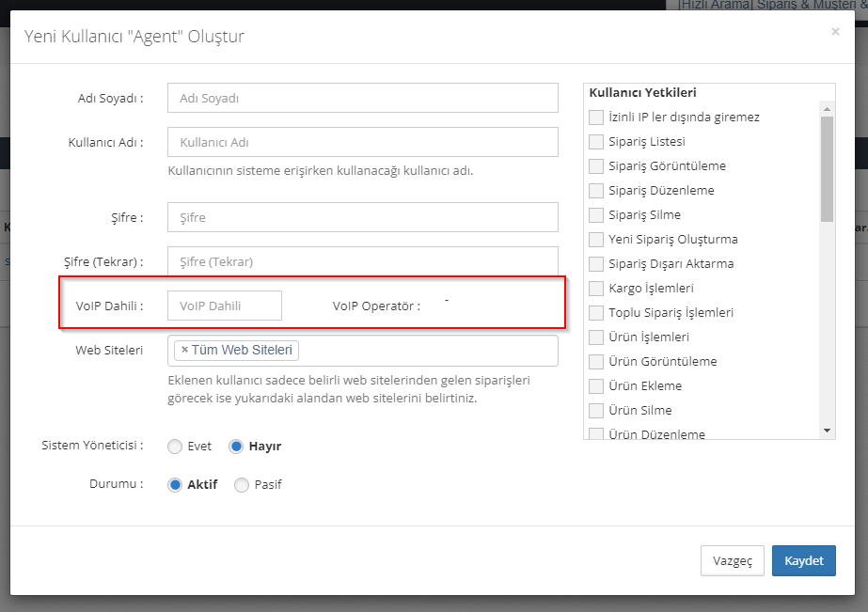
Task: Select Evet for Sistem Yöneticisi
Action: pyautogui.click(x=175, y=447)
